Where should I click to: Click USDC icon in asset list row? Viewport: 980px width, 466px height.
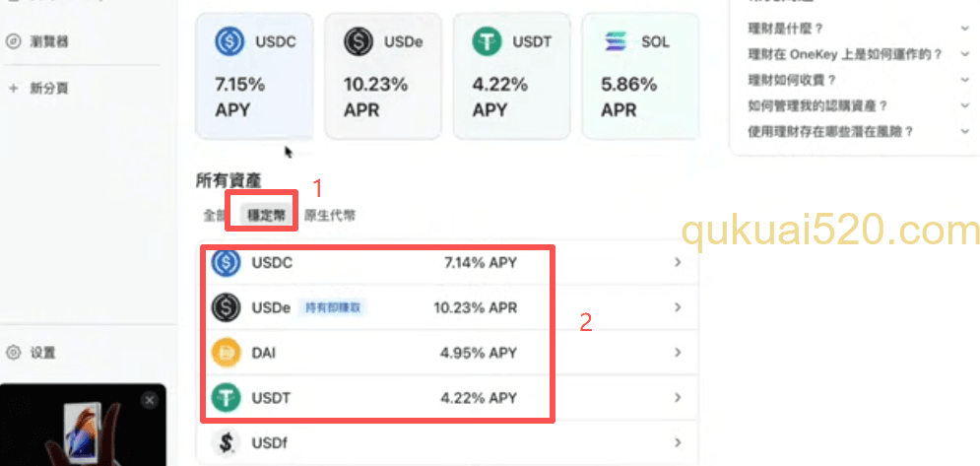coord(226,263)
